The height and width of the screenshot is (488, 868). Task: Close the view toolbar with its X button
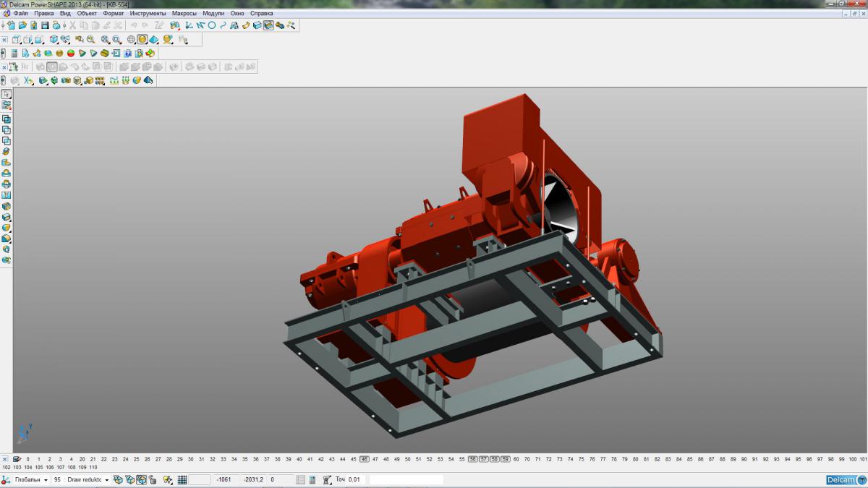[4, 40]
